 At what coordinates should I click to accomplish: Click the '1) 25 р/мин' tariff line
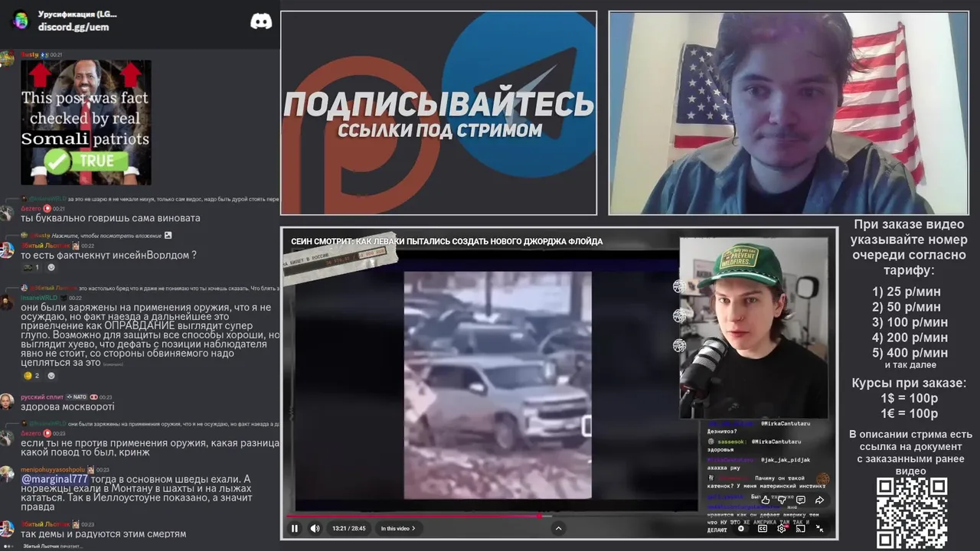(x=906, y=292)
